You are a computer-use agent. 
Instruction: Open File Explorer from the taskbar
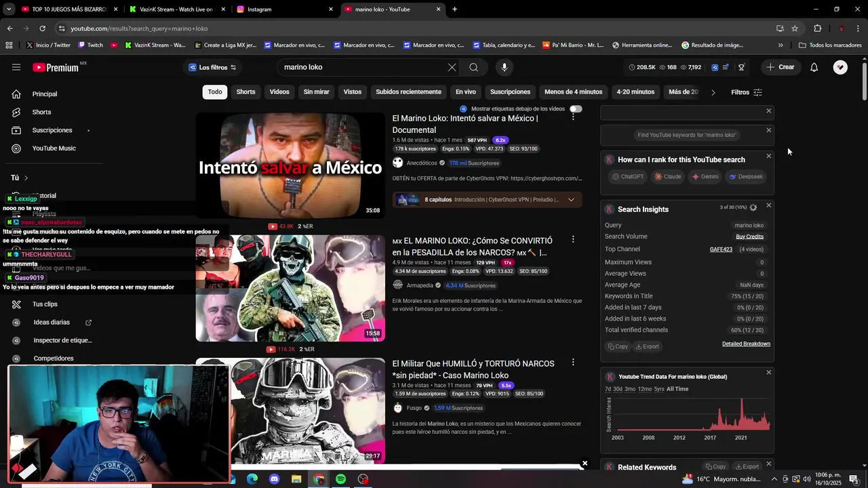click(x=296, y=479)
